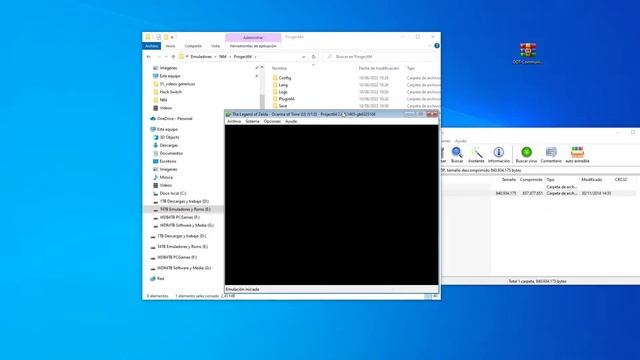Select Hack Switch folder in navigation pane
Viewport: 640px width, 360px height.
[x=167, y=92]
